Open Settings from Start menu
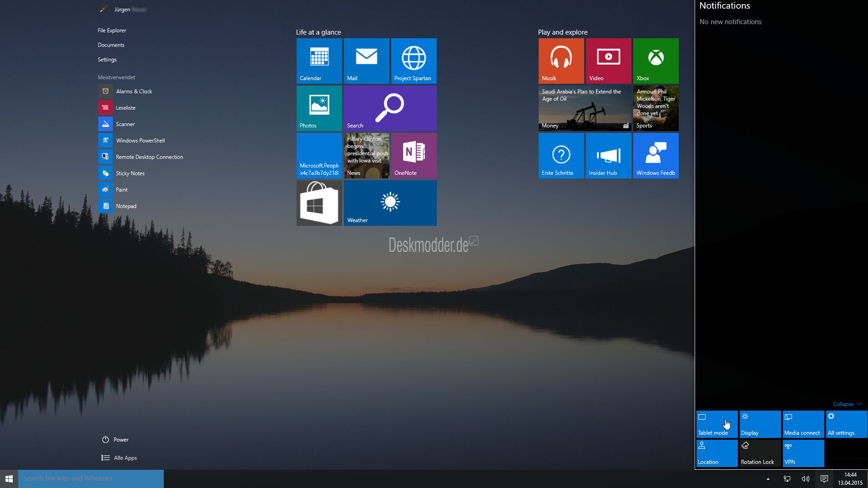868x488 pixels. click(x=107, y=59)
